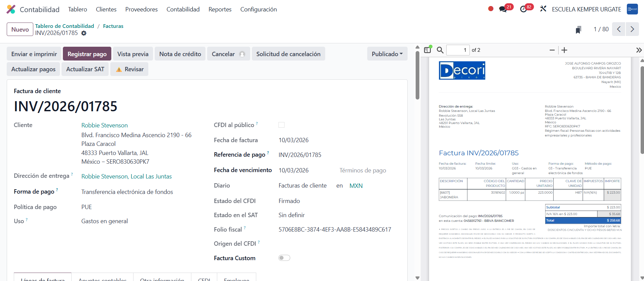
Task: Turn on the Factura Custom toggle
Action: tap(284, 258)
